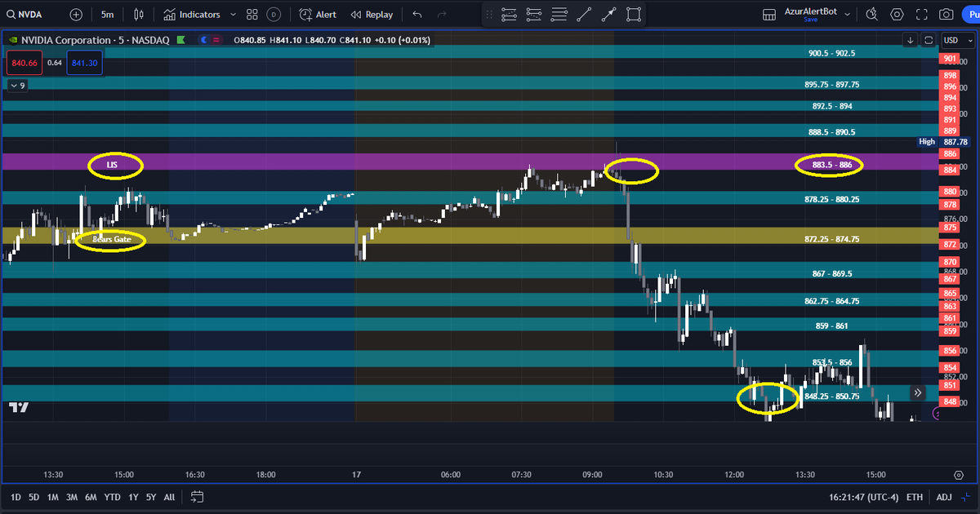Screen dimensions: 980x514
Task: Select the YTD date range
Action: 114,497
